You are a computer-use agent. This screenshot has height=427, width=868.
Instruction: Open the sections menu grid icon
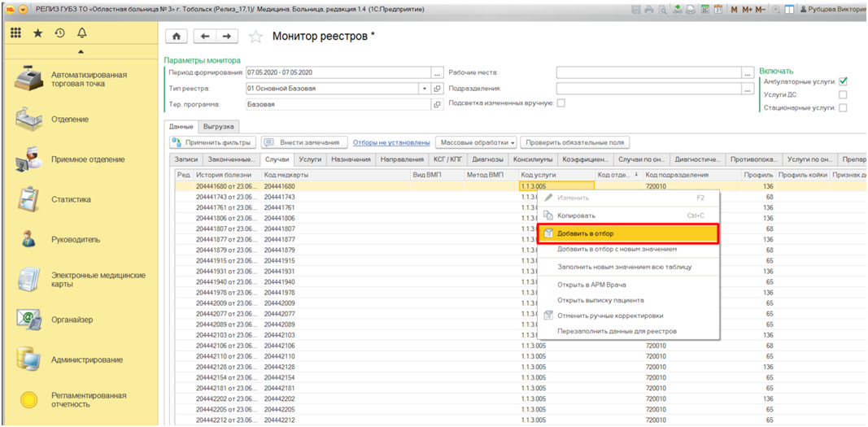15,33
